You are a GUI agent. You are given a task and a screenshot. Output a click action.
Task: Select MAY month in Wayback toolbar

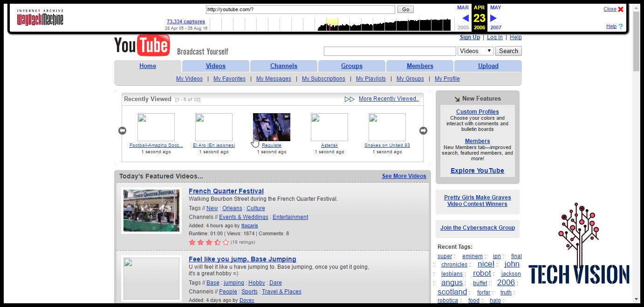click(x=495, y=7)
